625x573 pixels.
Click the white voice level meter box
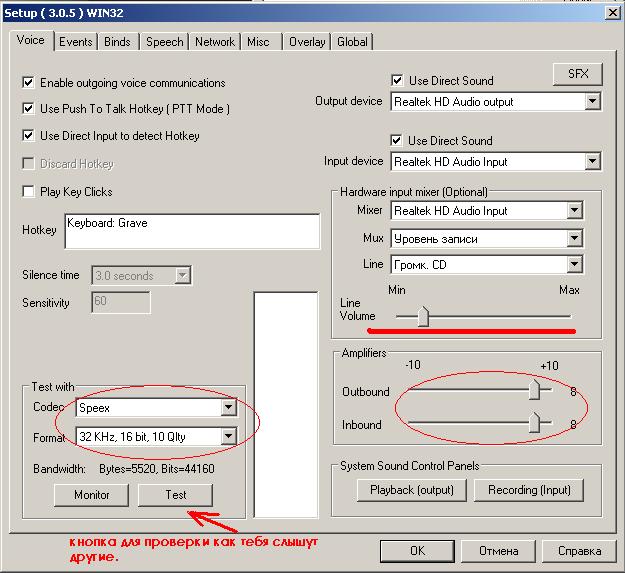(286, 404)
